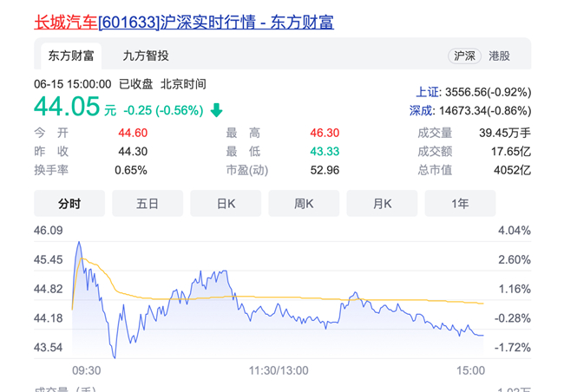Click the 今开 value 44.60
Viewport: 564px width, 392px height.
pyautogui.click(x=133, y=133)
